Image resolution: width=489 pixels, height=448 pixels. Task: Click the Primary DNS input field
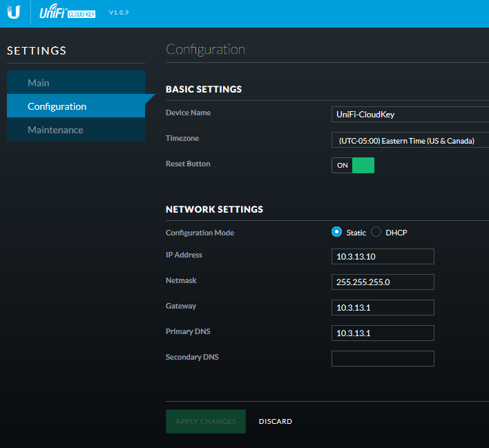[383, 333]
